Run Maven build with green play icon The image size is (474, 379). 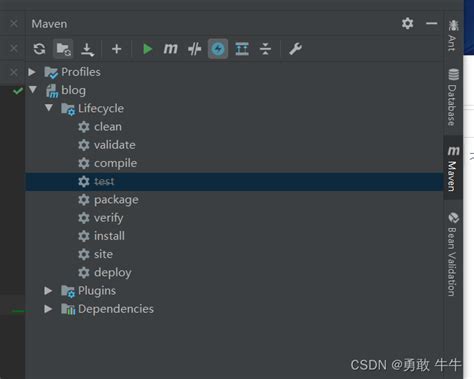coord(147,49)
